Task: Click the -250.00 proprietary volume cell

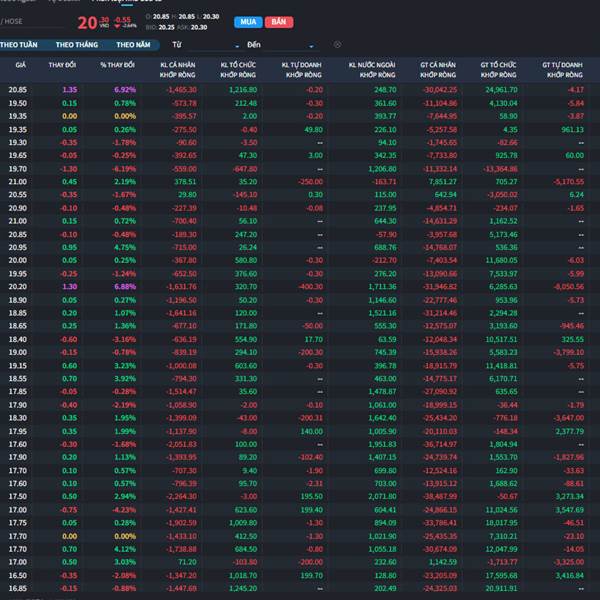Action: pyautogui.click(x=311, y=182)
